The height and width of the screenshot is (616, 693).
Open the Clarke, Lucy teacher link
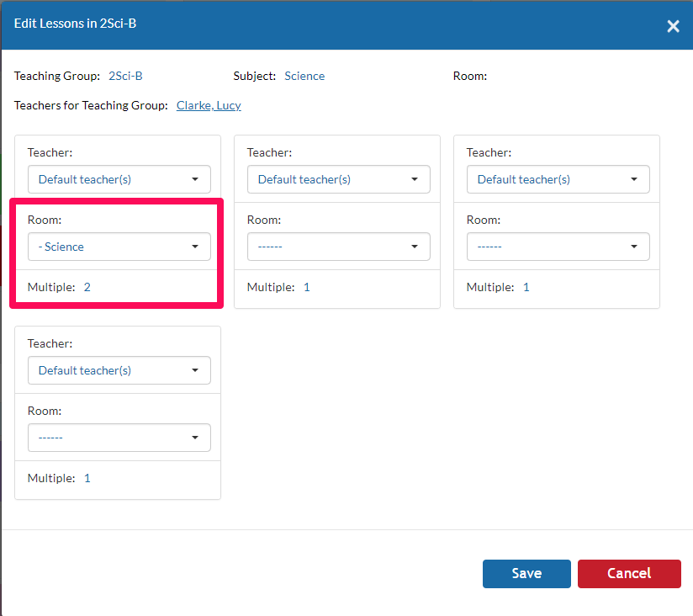coord(209,105)
